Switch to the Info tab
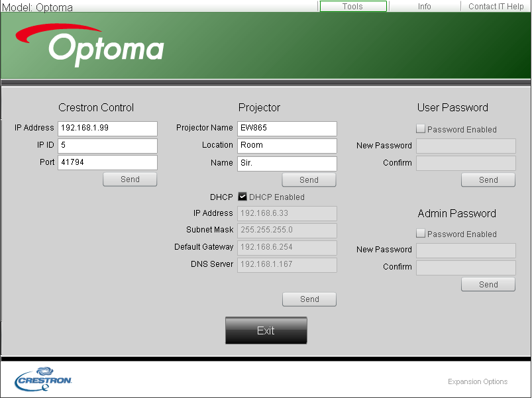532x398 pixels. point(424,7)
